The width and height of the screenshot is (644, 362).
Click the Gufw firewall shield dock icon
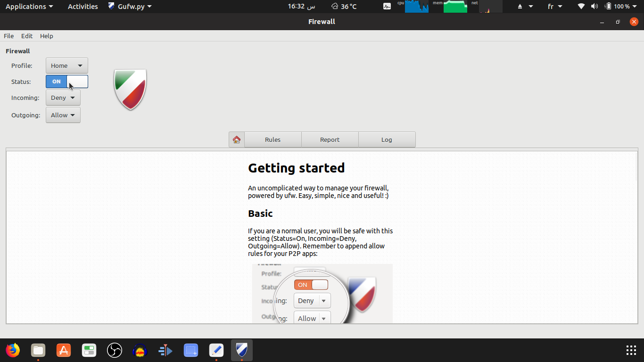(242, 350)
